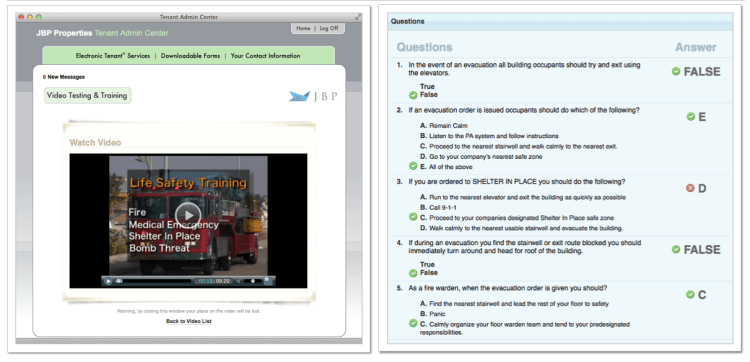This screenshot has width=750, height=362.
Task: Click the JBP bird logo
Action: click(x=299, y=96)
